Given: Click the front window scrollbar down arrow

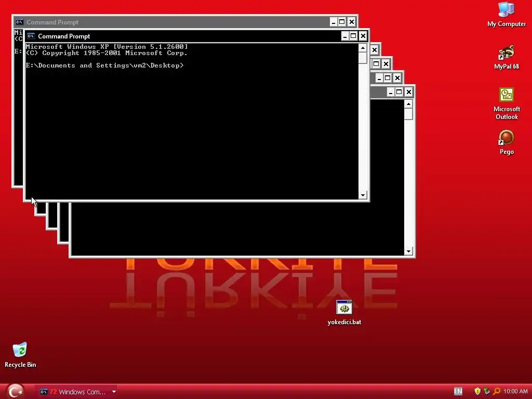Looking at the screenshot, I should [363, 195].
